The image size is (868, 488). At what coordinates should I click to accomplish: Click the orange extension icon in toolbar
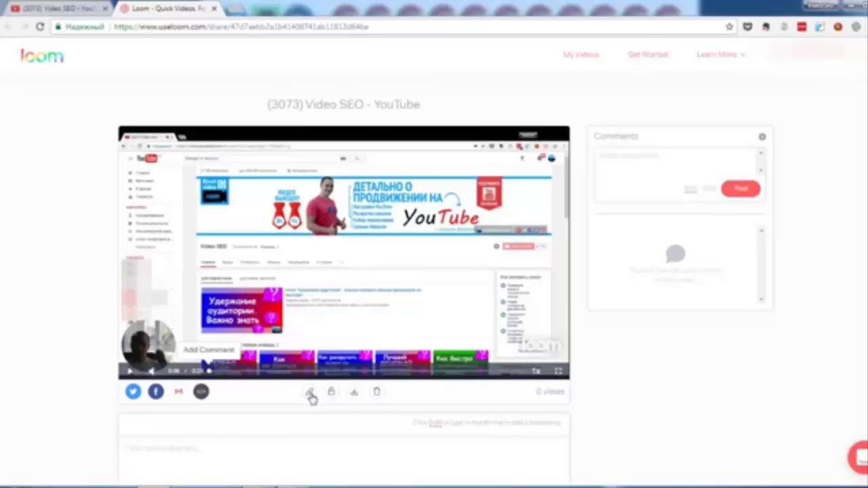(x=838, y=26)
